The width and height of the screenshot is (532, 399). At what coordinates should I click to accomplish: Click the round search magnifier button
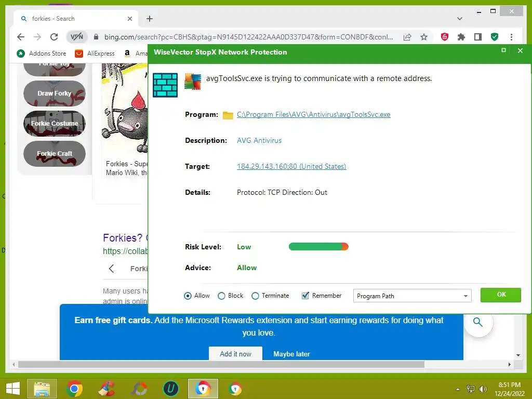click(x=478, y=322)
